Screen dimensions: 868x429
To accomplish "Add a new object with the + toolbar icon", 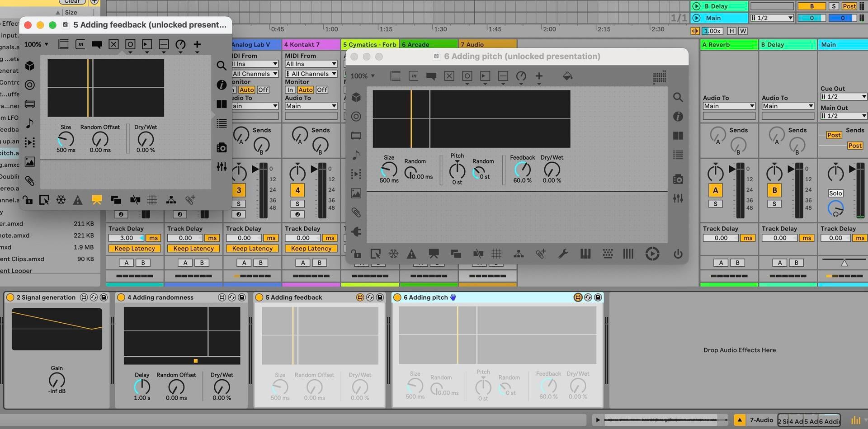I will (538, 76).
